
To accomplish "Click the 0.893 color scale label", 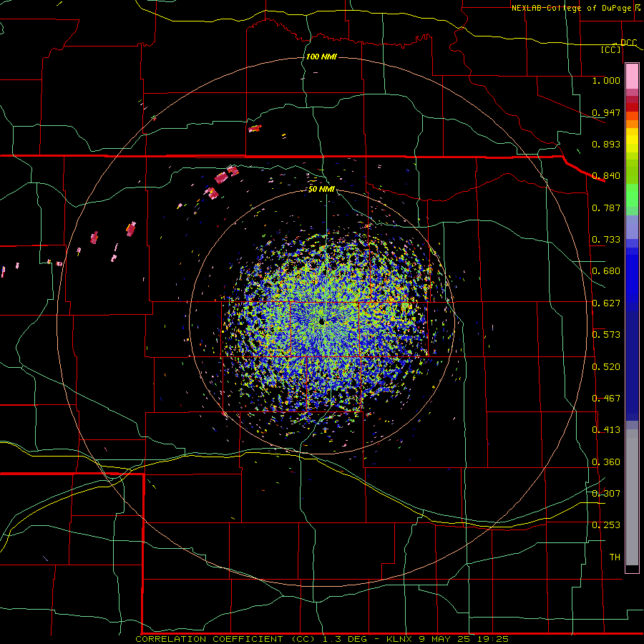I will pyautogui.click(x=606, y=144).
